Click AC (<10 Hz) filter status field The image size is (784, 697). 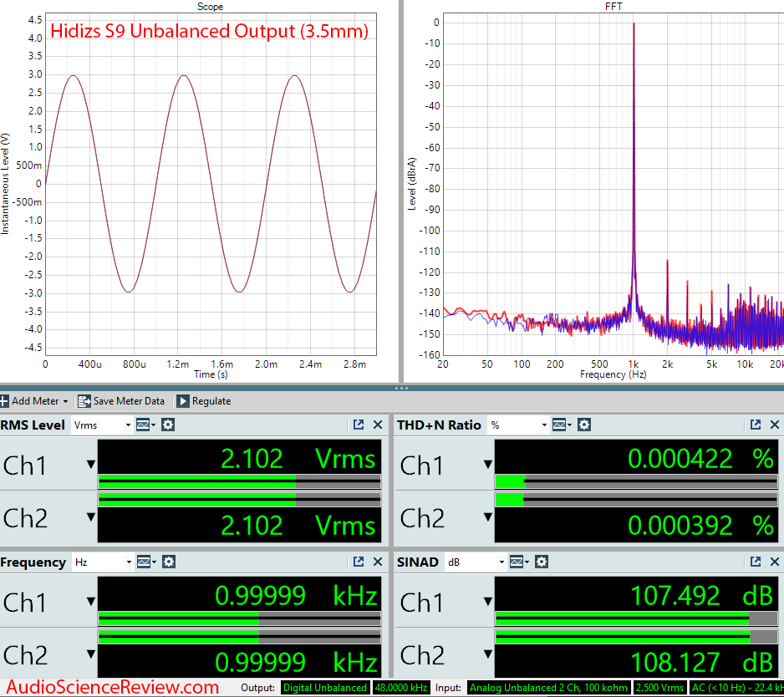(736, 688)
